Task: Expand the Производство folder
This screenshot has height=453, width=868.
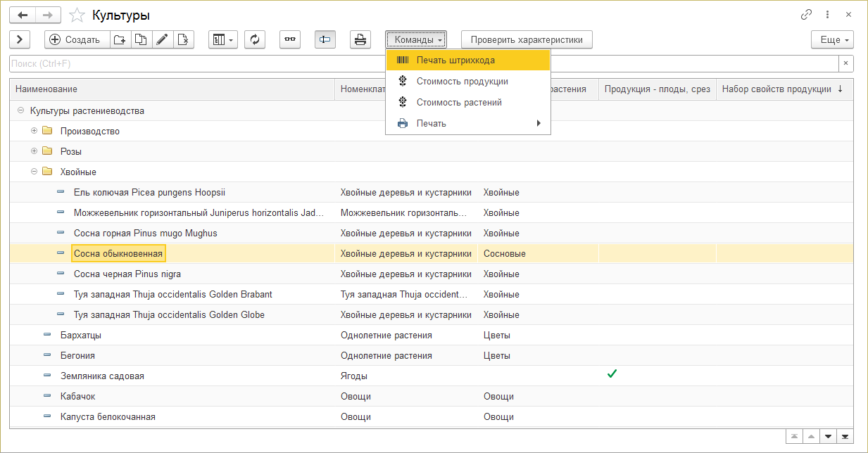Action: 34,131
